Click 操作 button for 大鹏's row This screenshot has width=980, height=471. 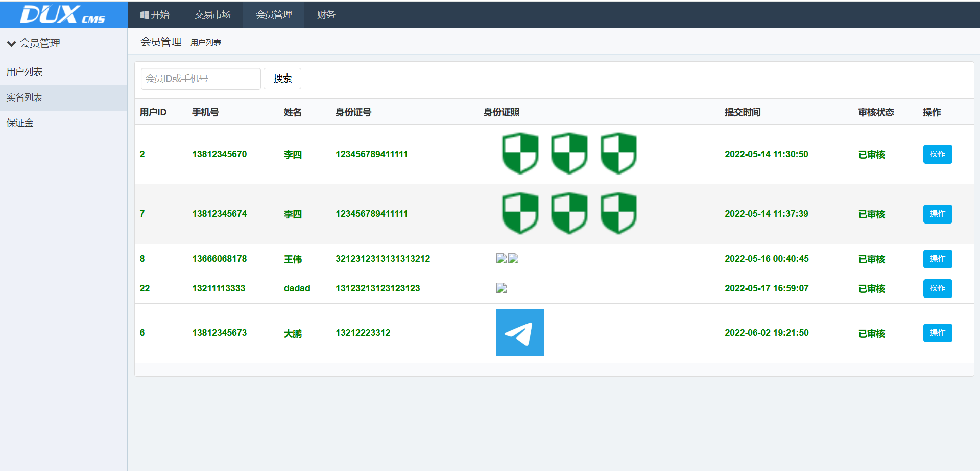[x=937, y=333]
